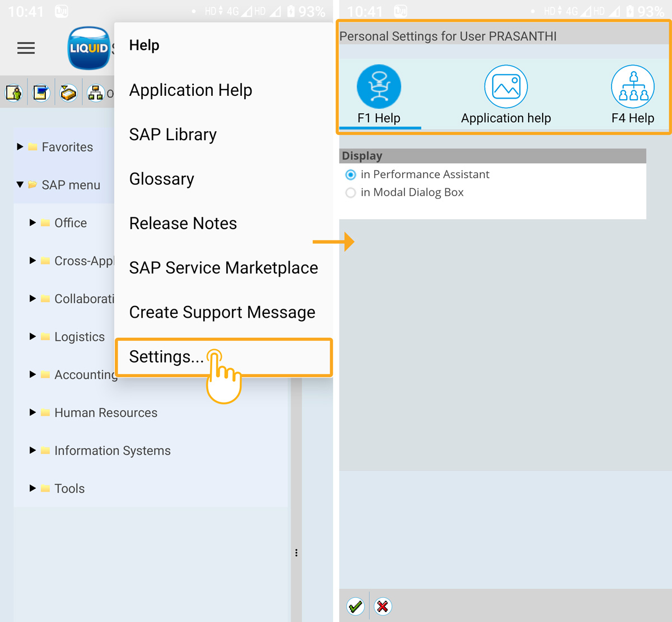Screen dimensions: 672x622
Task: Cancel with the red X icon
Action: tap(383, 606)
